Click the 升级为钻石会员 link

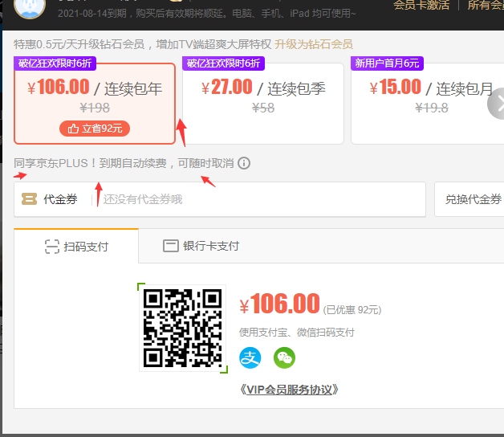click(x=313, y=44)
